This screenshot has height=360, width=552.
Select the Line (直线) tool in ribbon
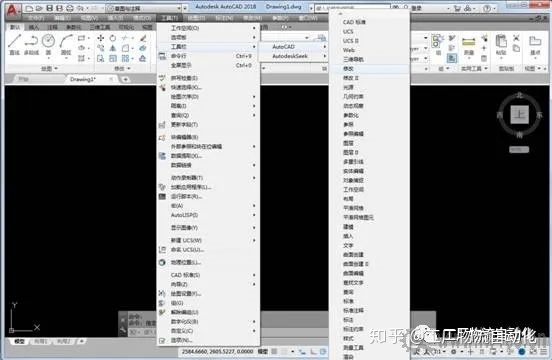click(x=14, y=45)
